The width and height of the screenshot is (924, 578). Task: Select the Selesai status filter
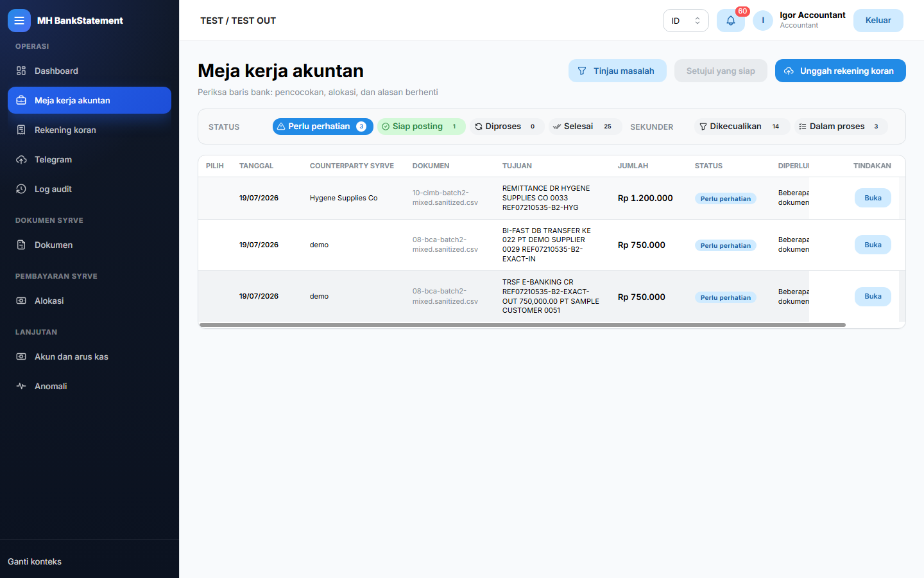click(585, 127)
